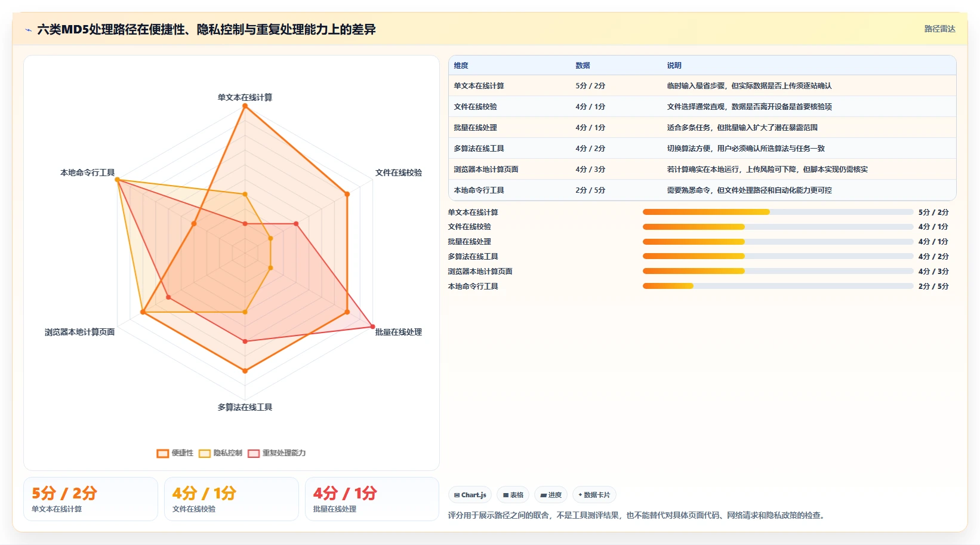
Task: Click the yellow 4分 / 1分 card for 文件在线校验
Action: tap(232, 499)
